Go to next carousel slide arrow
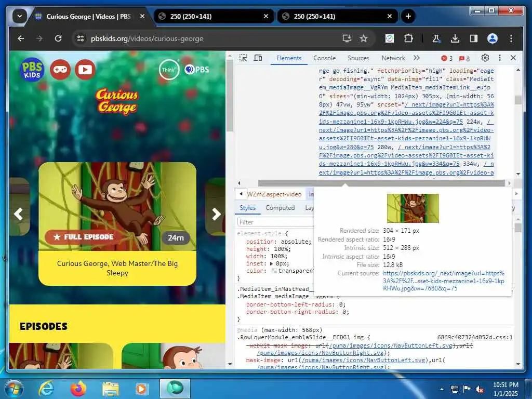 coord(216,214)
